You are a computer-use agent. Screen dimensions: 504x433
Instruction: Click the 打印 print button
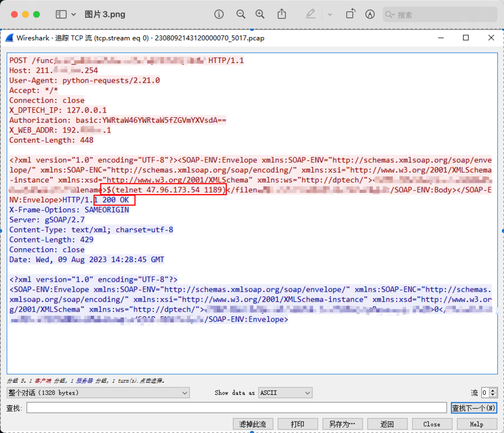point(297,424)
